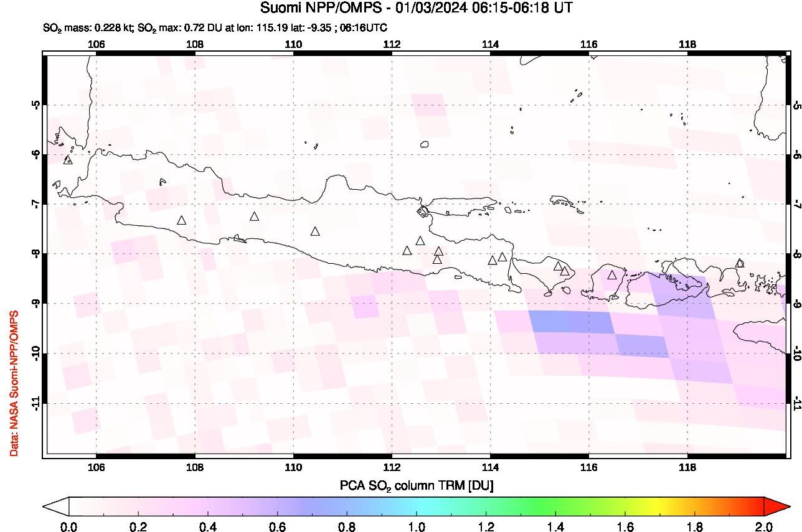Click the right axis latitude label -9
The width and height of the screenshot is (802, 532).
point(796,303)
